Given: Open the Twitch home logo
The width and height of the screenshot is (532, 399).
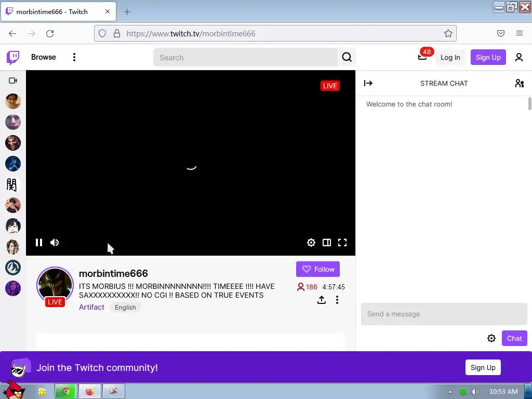Looking at the screenshot, I should 13,57.
